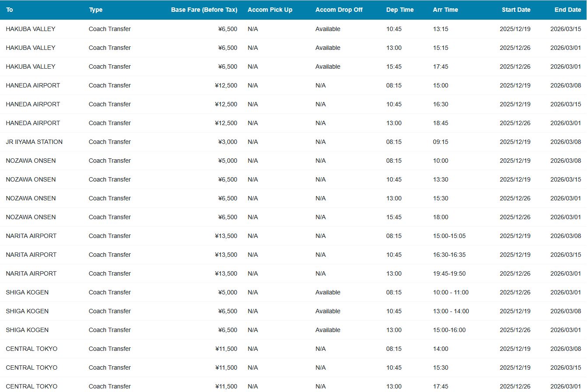The image size is (587, 392).
Task: Select the 09:15 arrival time cell
Action: click(440, 142)
